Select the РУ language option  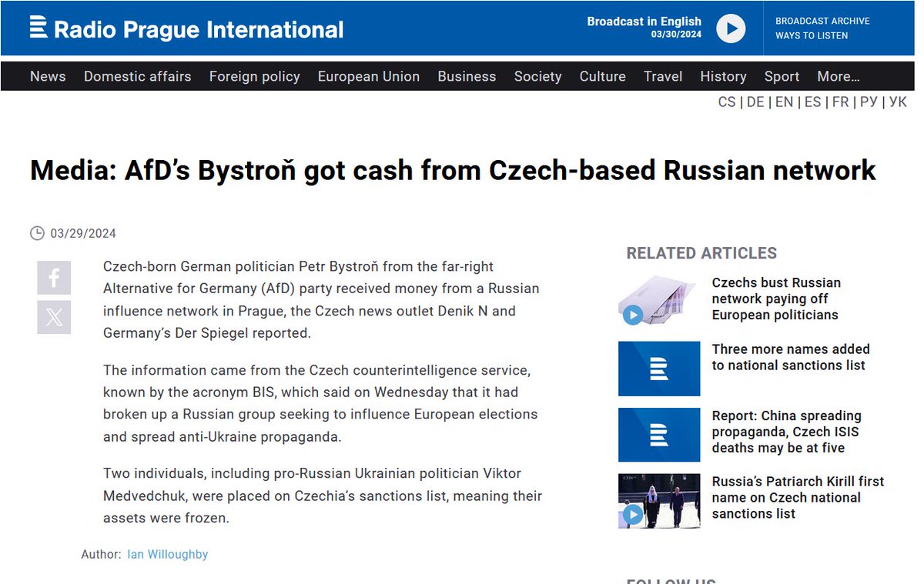click(x=869, y=102)
